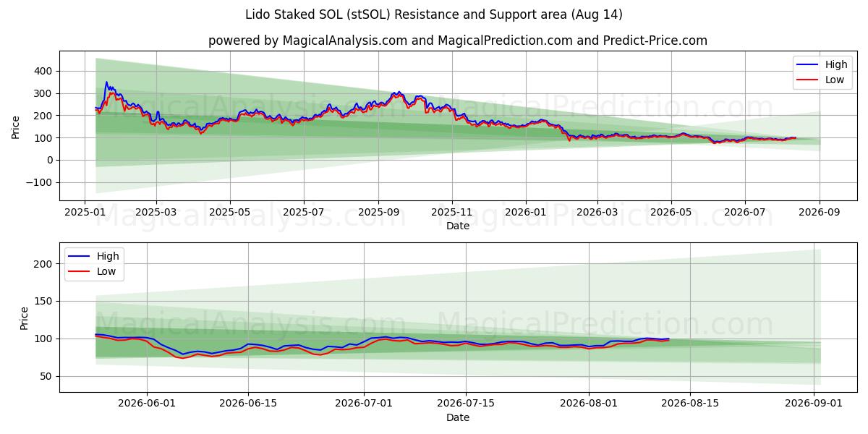Click the '2026-05' tick on the upper date axis
The width and height of the screenshot is (868, 434).
coord(671,212)
